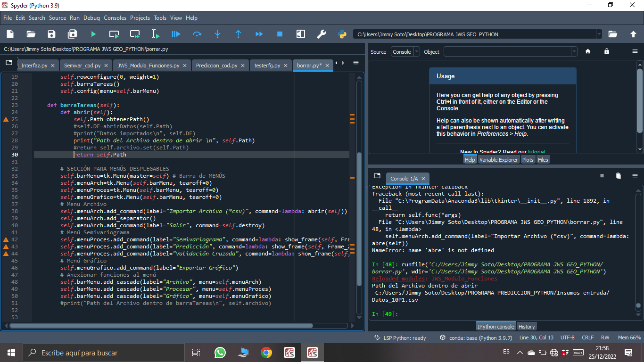Open the PYTHONPATH manager
644x362 pixels.
342,34
